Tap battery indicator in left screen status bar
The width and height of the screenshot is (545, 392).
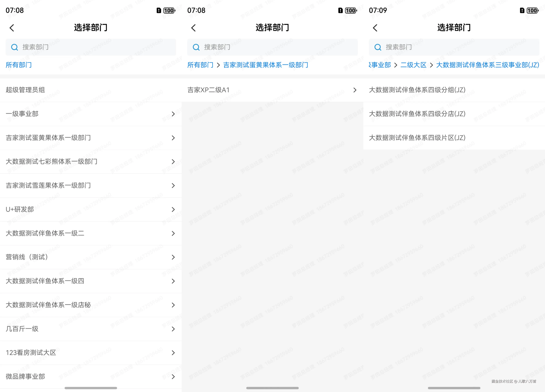click(x=169, y=11)
